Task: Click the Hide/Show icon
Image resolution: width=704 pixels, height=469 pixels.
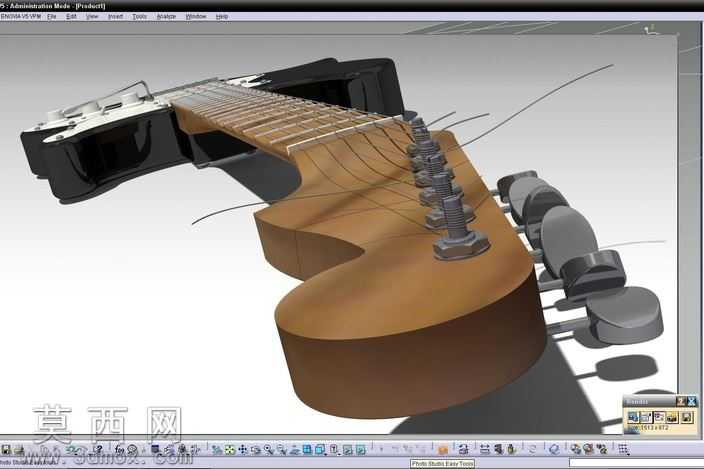Action: pos(348,449)
